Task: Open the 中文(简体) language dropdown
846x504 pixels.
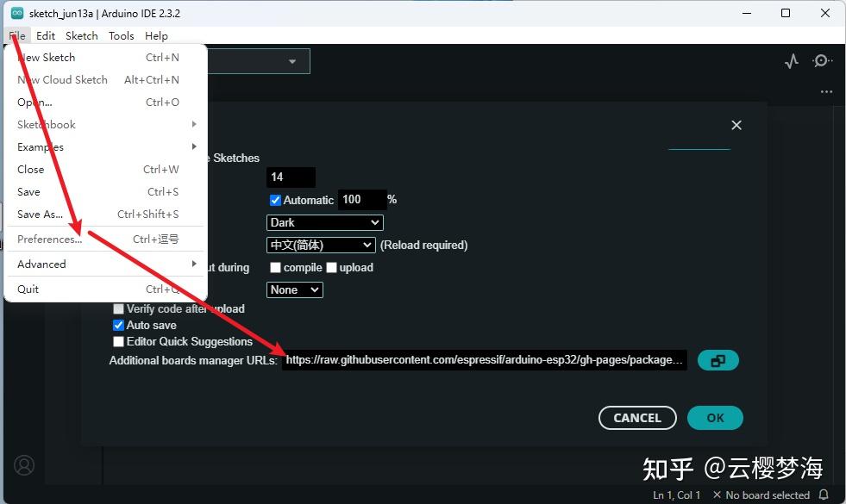Action: pos(320,245)
